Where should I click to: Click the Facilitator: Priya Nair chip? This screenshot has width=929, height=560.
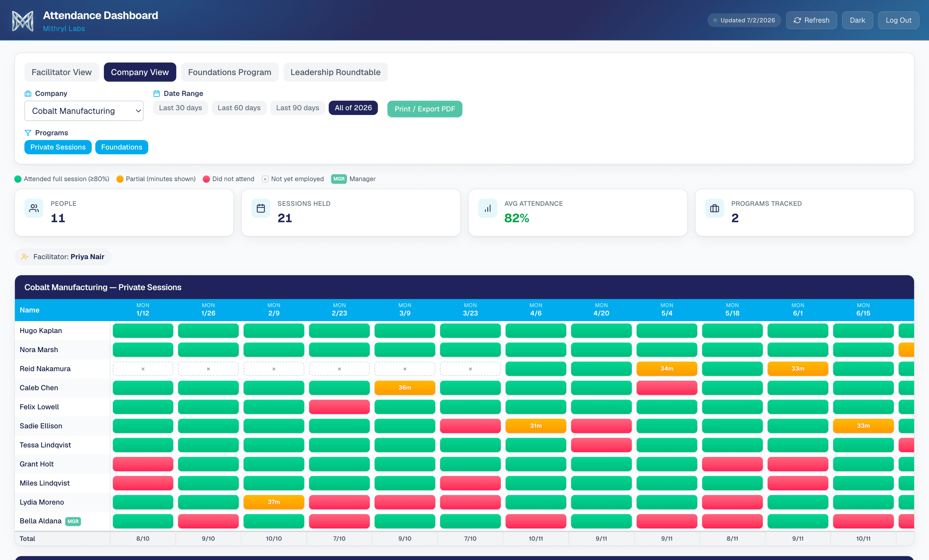click(63, 257)
